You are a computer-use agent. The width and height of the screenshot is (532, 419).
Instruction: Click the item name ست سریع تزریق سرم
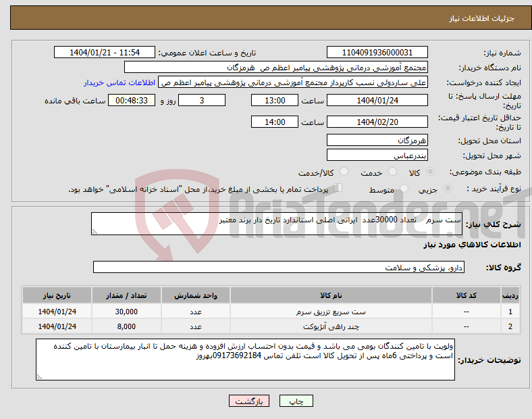331,312
